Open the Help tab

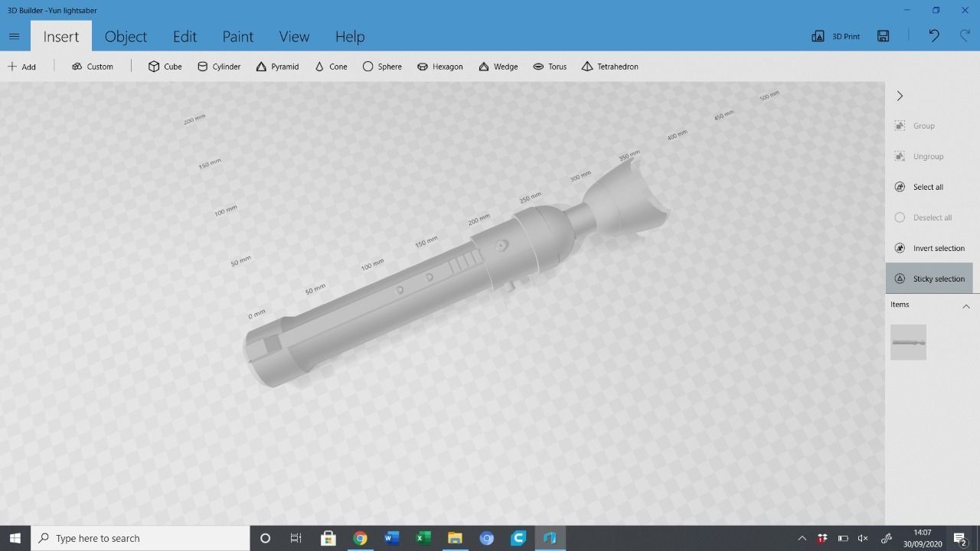coord(350,36)
